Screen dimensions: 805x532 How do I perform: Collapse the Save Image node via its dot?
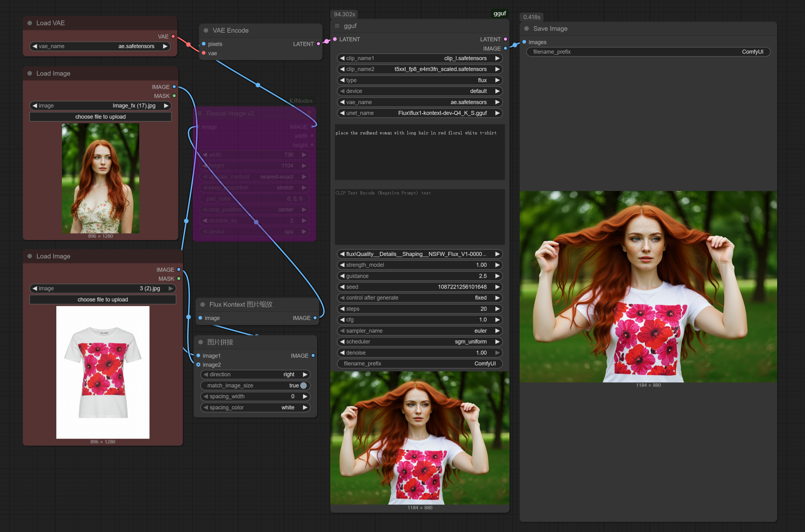point(526,28)
